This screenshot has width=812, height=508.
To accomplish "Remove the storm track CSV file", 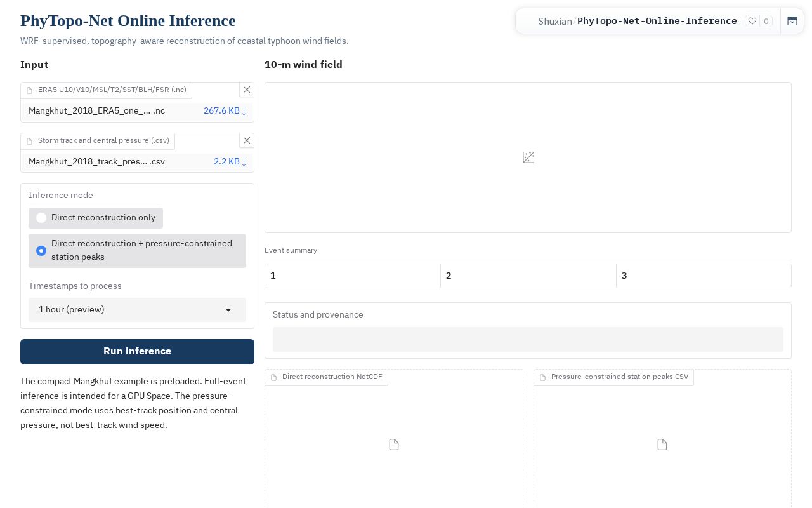I will point(247,140).
